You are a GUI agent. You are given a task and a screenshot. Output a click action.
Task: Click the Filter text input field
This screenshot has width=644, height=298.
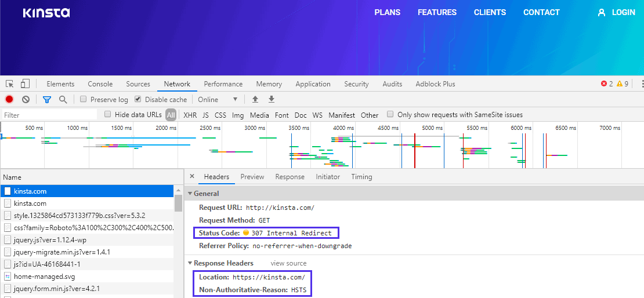click(49, 115)
